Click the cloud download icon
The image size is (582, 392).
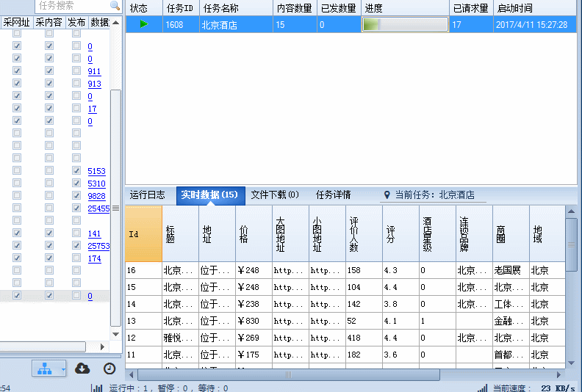83,369
